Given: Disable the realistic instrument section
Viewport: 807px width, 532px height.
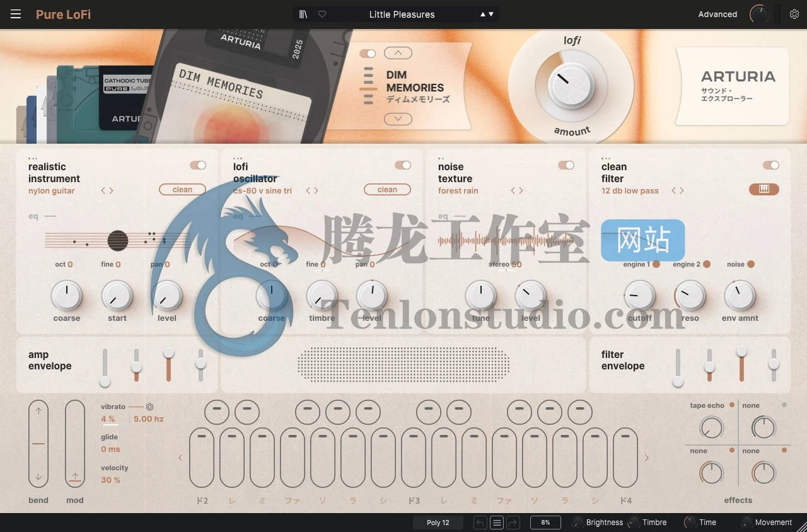Looking at the screenshot, I should tap(199, 165).
